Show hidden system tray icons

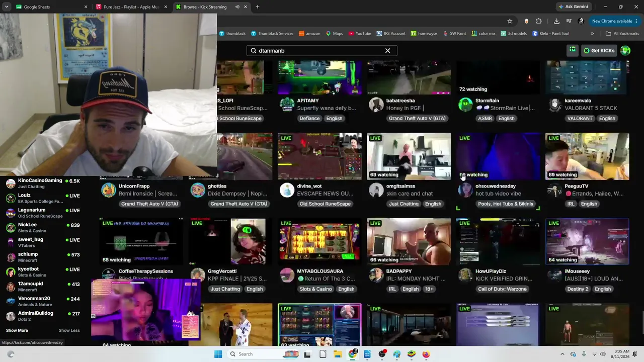[562, 354]
